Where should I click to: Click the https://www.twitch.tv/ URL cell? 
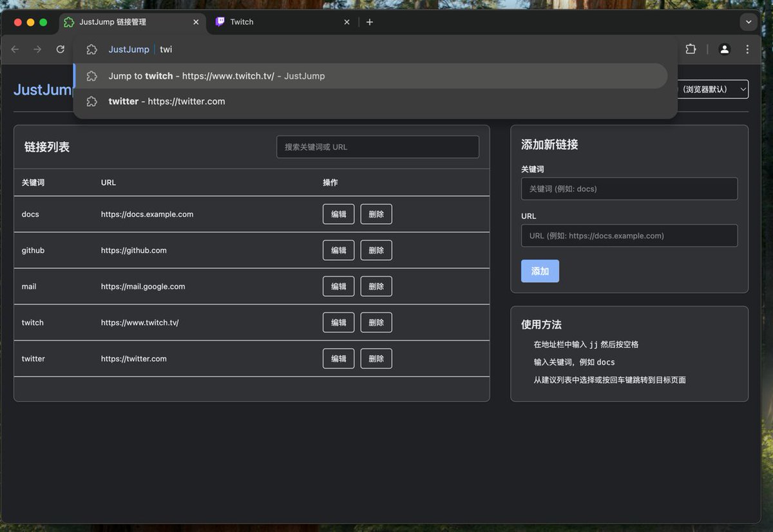pos(140,323)
